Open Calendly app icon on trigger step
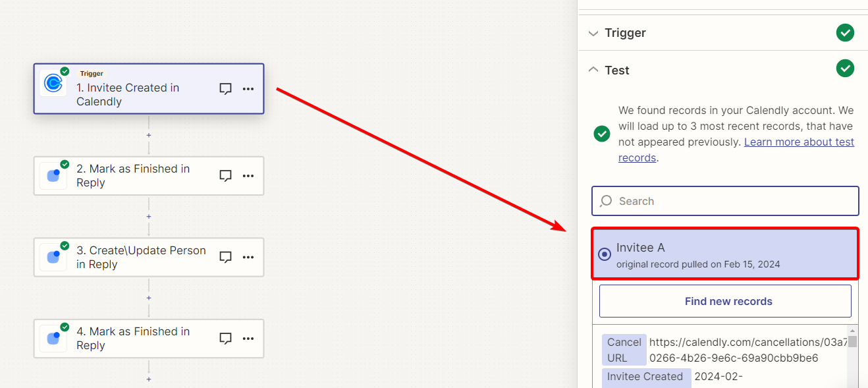 (53, 83)
